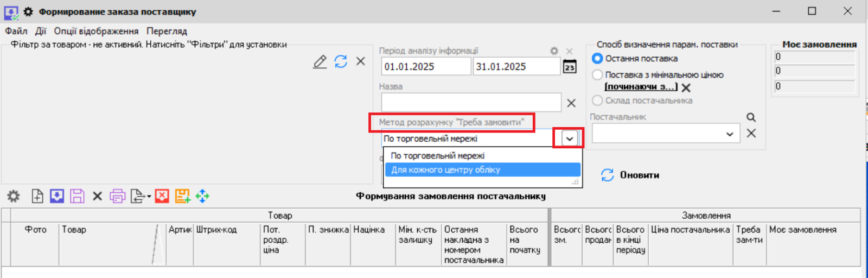Open the 'Опції відображення' menu
Viewport: 868px width, 278px height.
(x=96, y=31)
